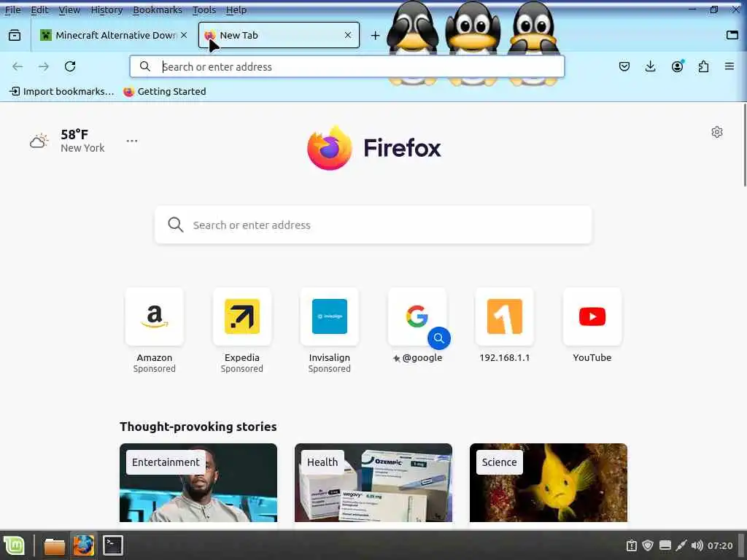Open Save to Pocket icon

(x=624, y=66)
